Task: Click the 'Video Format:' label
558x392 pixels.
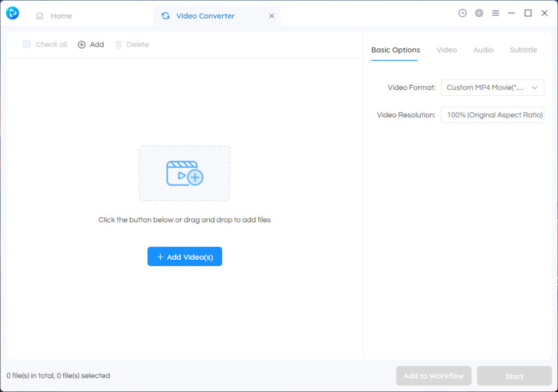Action: tap(411, 88)
